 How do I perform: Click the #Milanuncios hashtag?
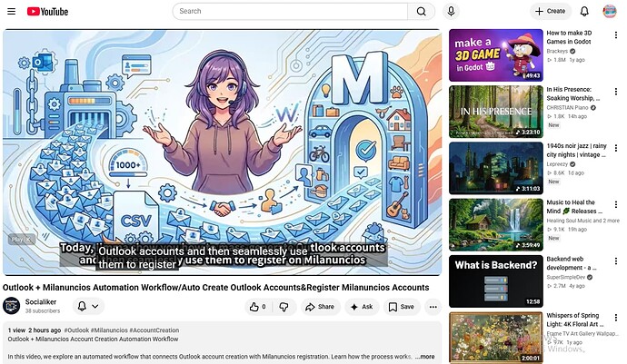(109, 330)
